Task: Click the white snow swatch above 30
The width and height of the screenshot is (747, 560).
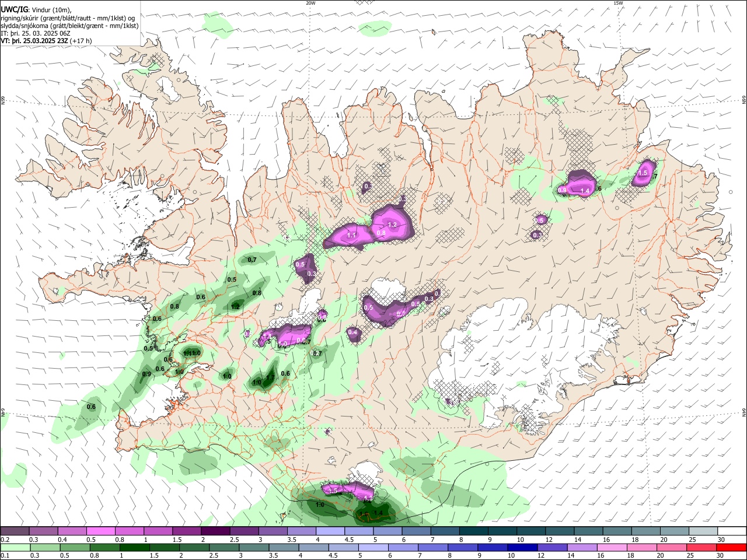Action: point(731,531)
